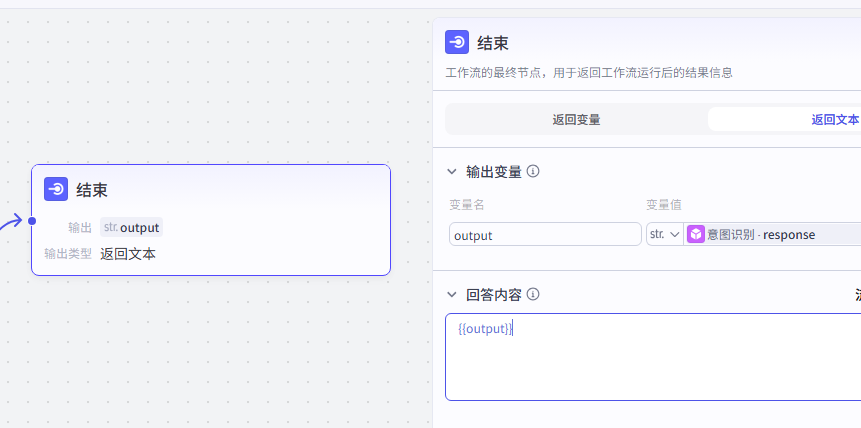
Task: Click the str. output tag in node
Action: 131,227
